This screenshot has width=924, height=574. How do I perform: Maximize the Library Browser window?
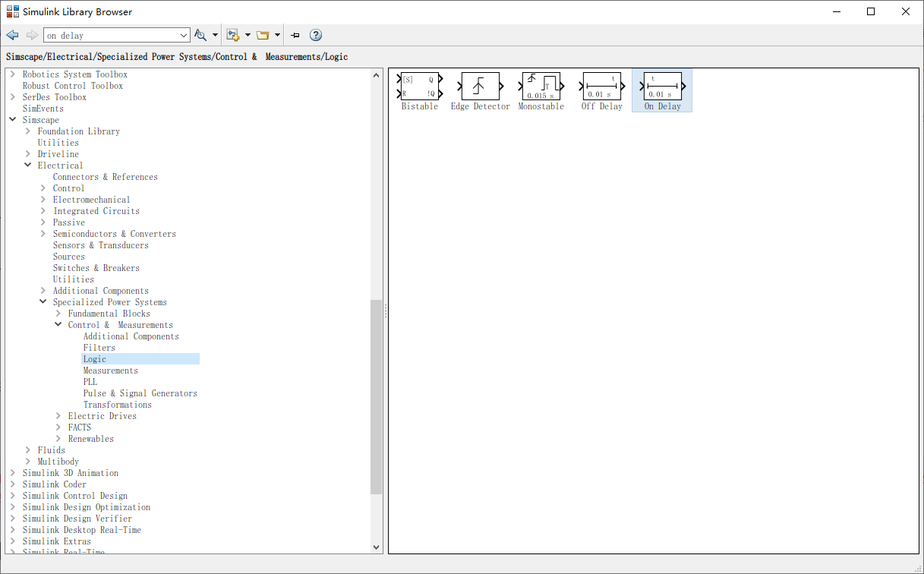click(x=871, y=11)
